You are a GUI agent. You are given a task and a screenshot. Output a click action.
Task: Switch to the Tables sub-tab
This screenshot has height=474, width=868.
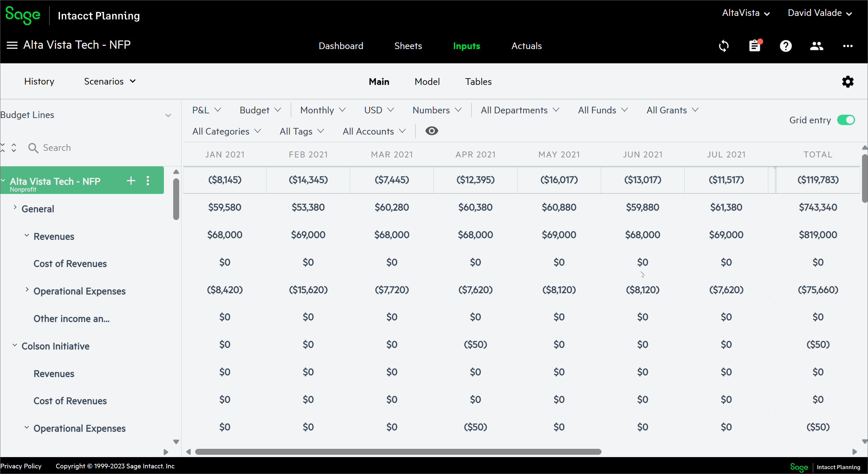click(x=478, y=82)
